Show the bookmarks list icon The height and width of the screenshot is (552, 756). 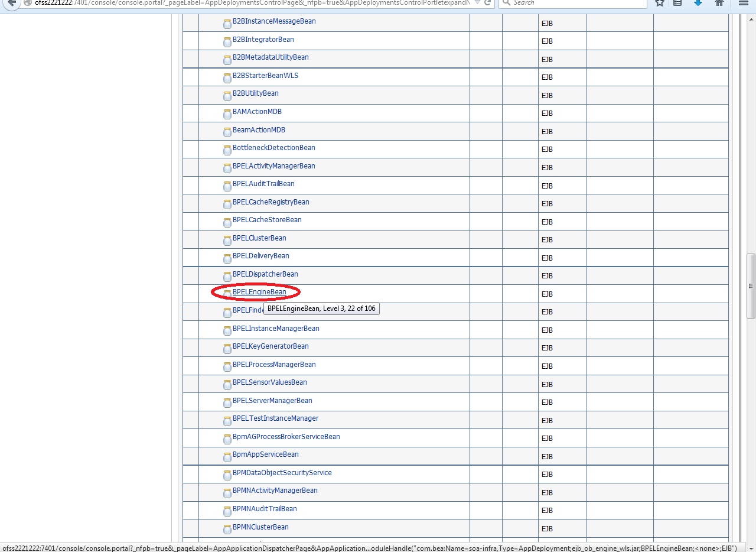[677, 3]
